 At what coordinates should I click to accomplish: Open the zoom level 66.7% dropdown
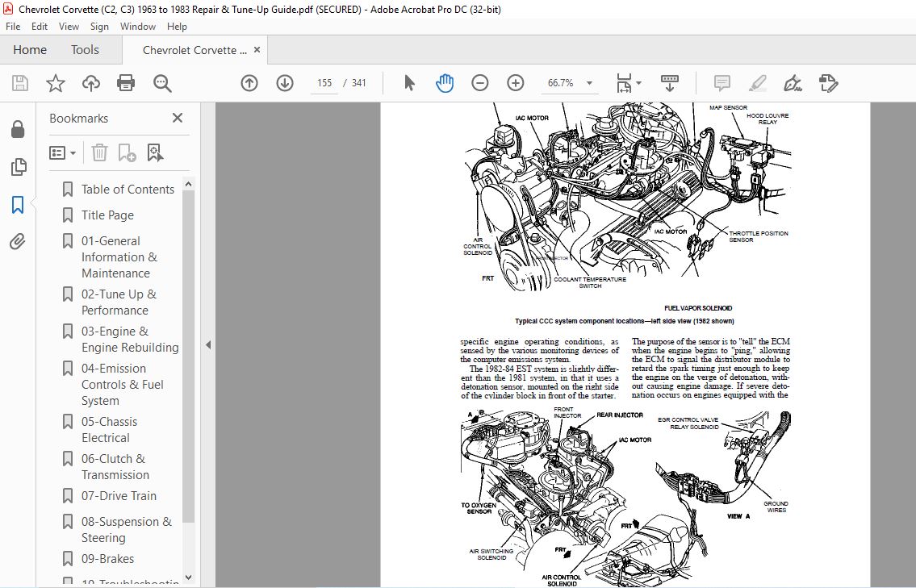[x=589, y=83]
